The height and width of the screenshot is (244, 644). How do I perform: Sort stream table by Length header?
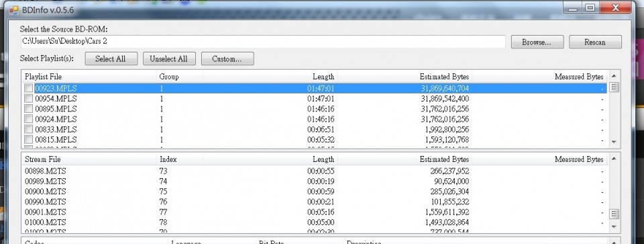270,159
